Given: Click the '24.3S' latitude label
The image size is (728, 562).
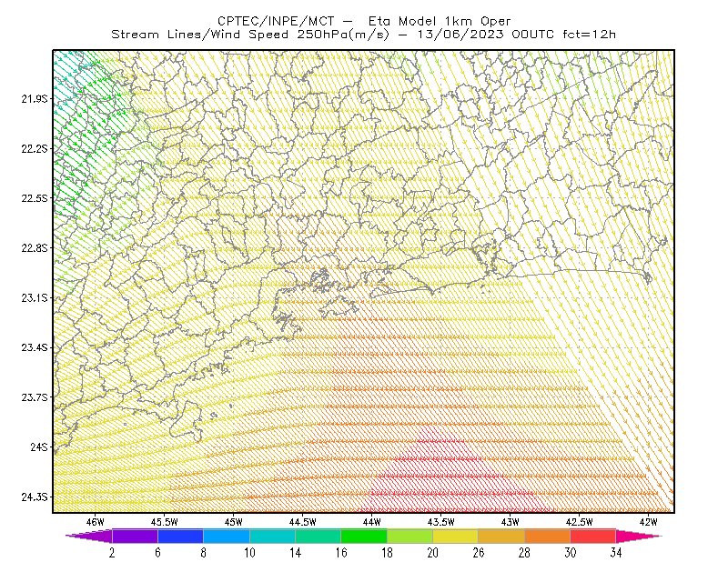Looking at the screenshot, I should point(35,497).
